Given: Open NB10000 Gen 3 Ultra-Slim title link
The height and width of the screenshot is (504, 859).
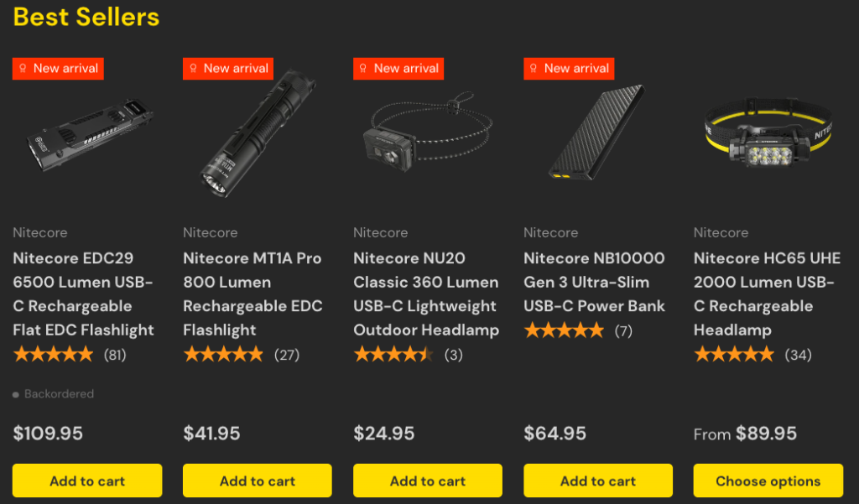Looking at the screenshot, I should [594, 282].
